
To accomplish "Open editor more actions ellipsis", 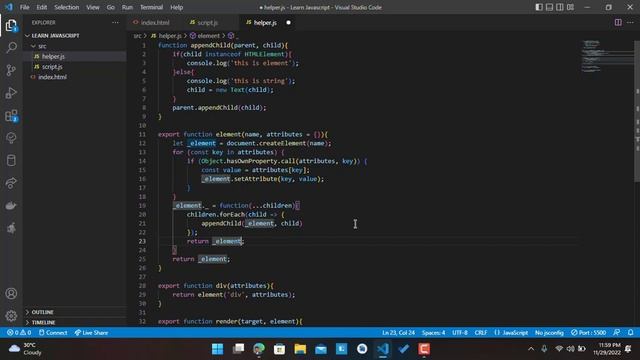I will tap(630, 22).
